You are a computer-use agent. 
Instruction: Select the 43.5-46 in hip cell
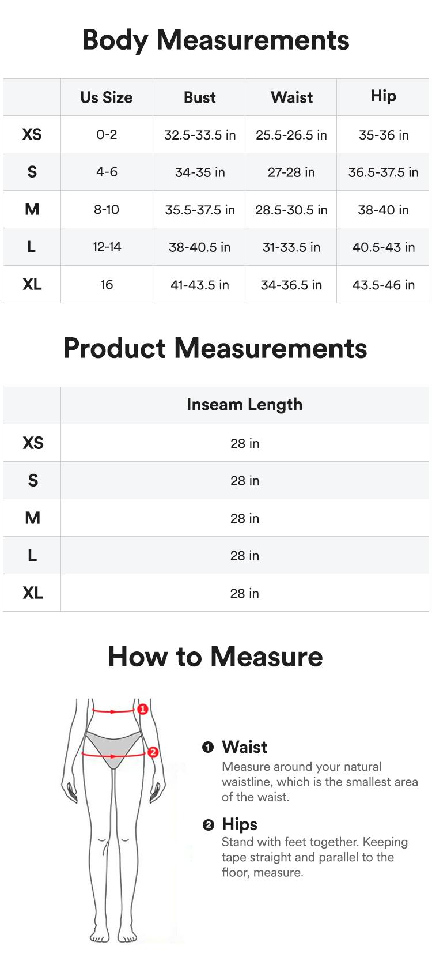click(x=383, y=285)
